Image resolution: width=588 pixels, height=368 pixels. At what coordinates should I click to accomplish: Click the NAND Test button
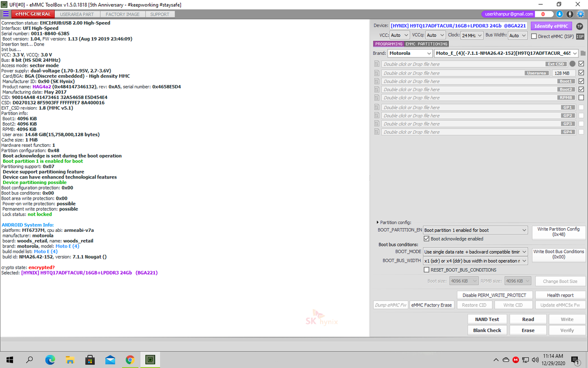(x=487, y=319)
